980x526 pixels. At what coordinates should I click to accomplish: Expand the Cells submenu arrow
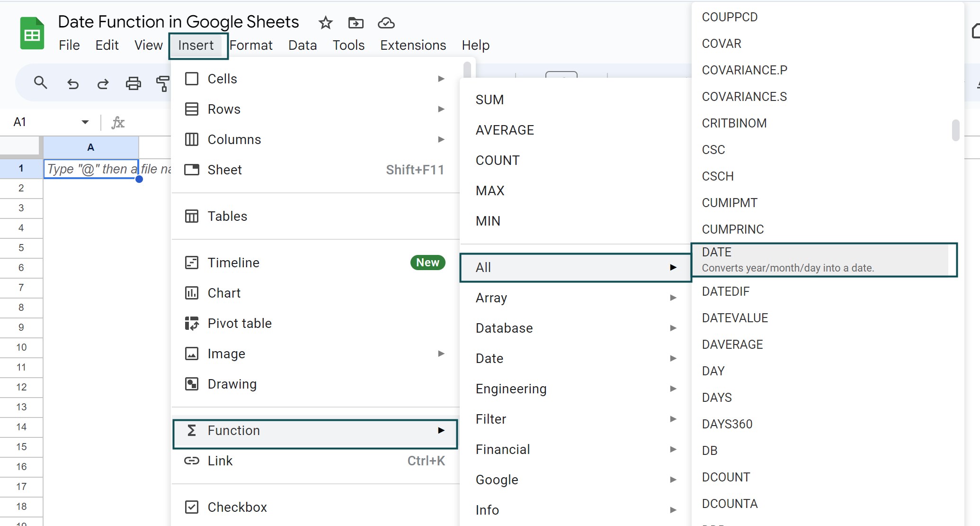click(x=441, y=79)
